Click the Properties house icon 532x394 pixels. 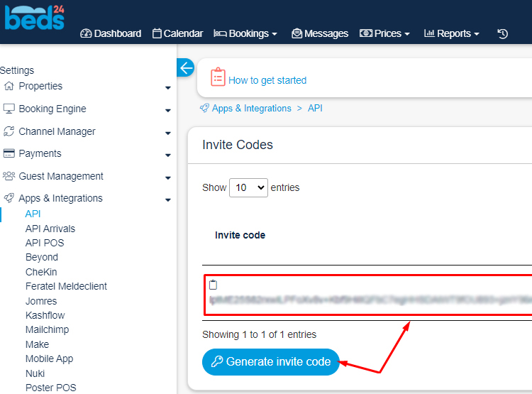[9, 86]
